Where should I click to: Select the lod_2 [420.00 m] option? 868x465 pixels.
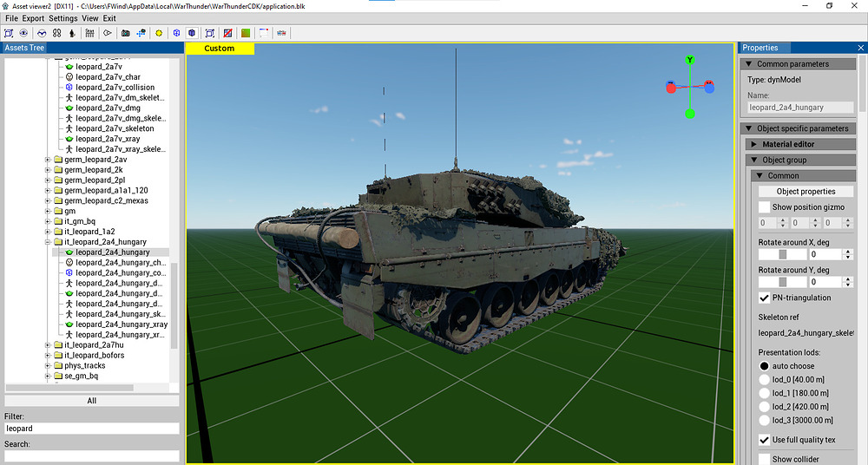pos(765,407)
